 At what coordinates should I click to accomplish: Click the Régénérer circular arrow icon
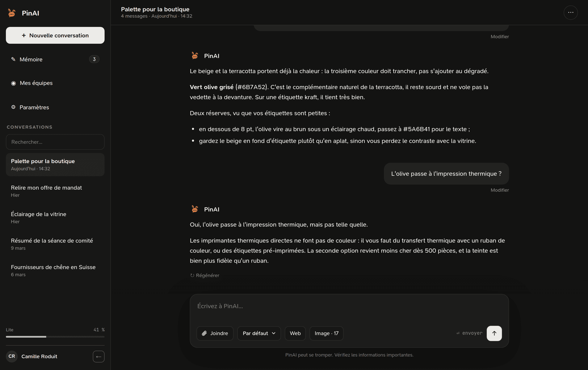(x=192, y=275)
